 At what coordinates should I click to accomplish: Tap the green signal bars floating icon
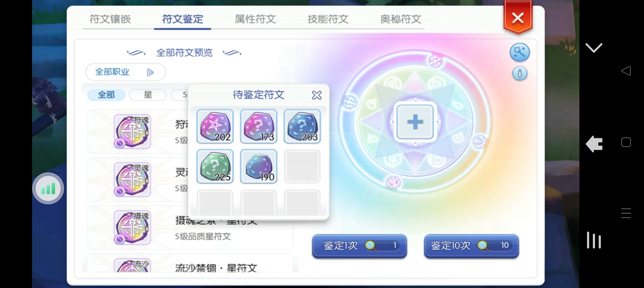click(48, 189)
